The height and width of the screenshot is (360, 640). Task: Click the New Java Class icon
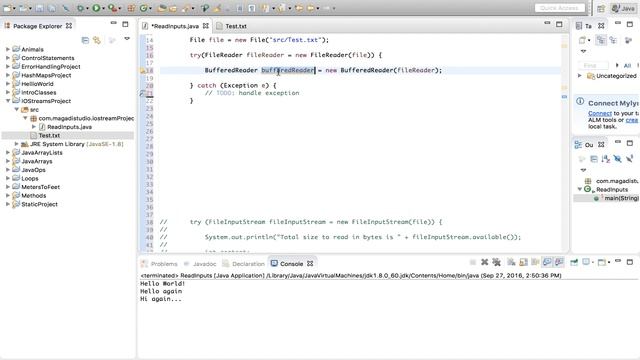143,8
